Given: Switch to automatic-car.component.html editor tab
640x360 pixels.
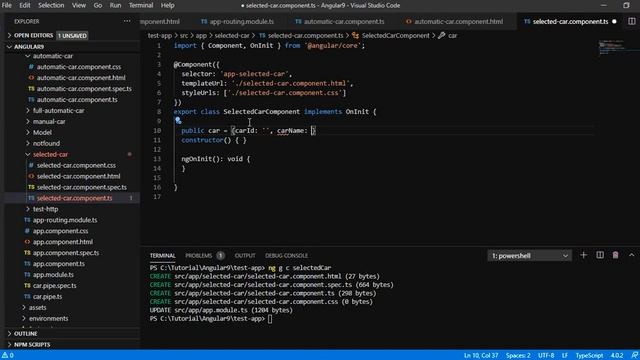Looking at the screenshot, I should 454,21.
